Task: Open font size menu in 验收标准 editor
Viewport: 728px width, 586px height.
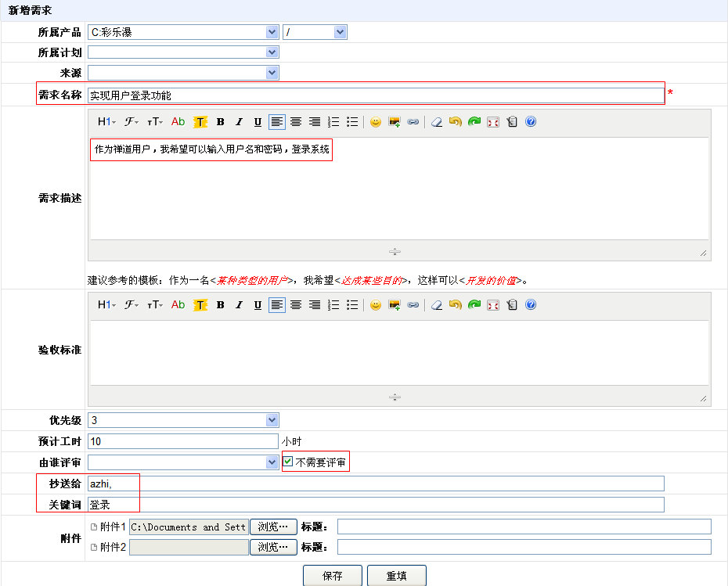Action: pyautogui.click(x=155, y=304)
